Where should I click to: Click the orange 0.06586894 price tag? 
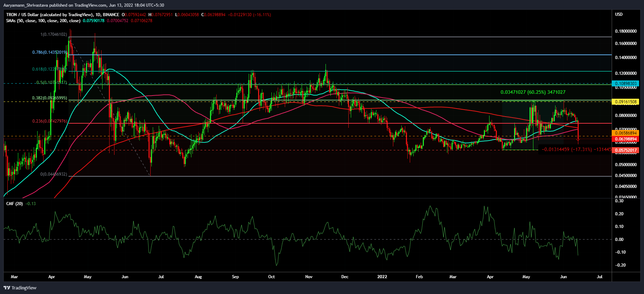click(x=625, y=133)
